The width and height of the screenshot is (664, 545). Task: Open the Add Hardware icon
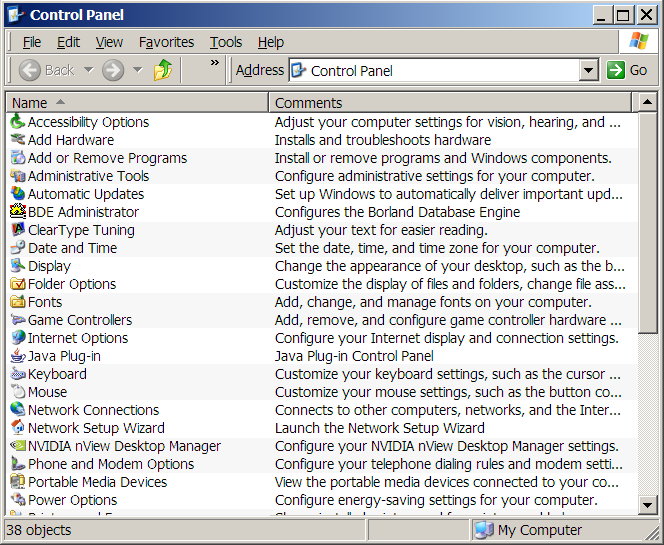tap(18, 140)
